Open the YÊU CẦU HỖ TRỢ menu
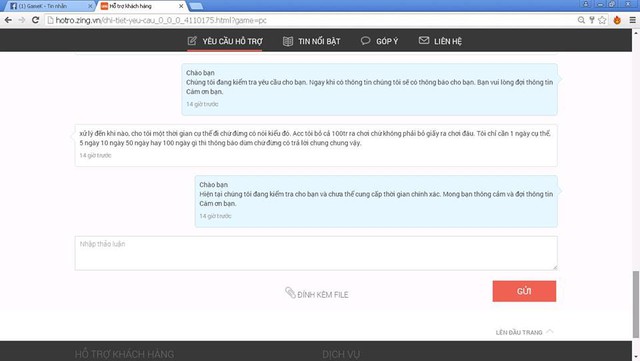Screen dimensions: 640x361 [x=225, y=41]
